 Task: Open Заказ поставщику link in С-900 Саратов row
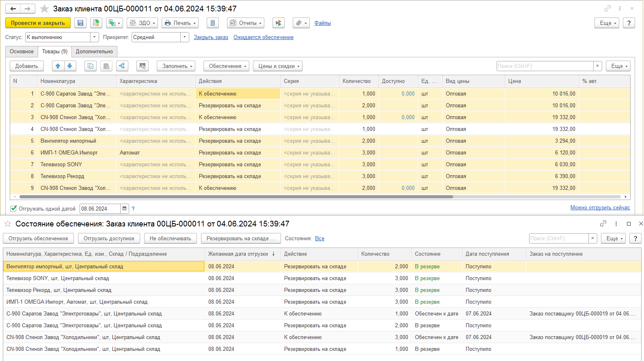pos(582,314)
